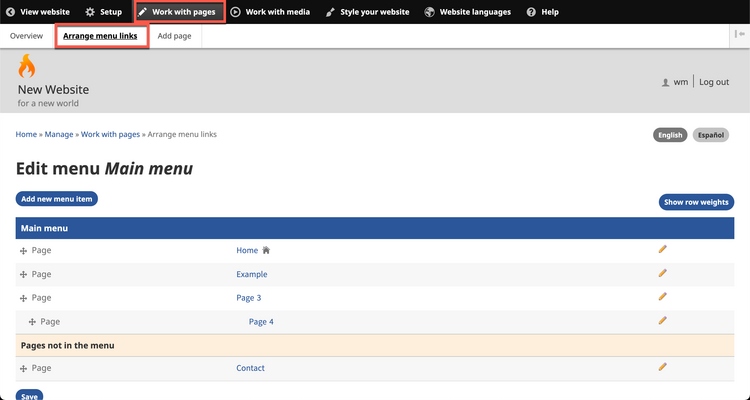Edit Page 4 using its pencil icon
The height and width of the screenshot is (400, 750).
(662, 321)
